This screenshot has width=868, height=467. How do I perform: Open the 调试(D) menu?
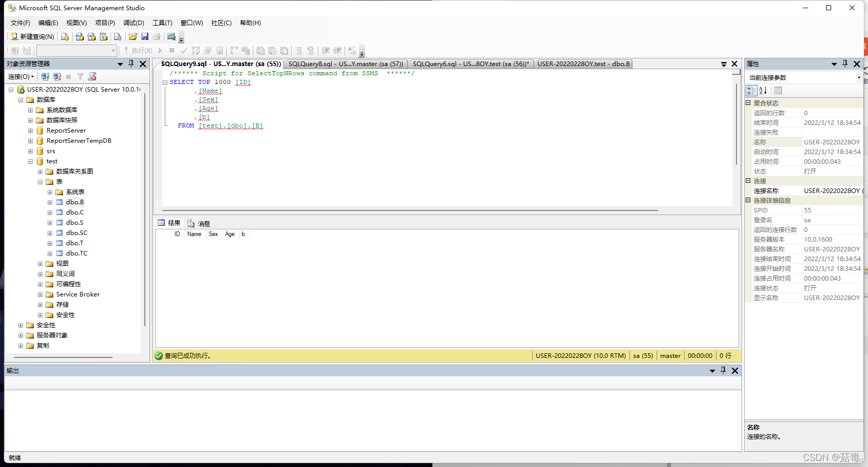[x=134, y=23]
